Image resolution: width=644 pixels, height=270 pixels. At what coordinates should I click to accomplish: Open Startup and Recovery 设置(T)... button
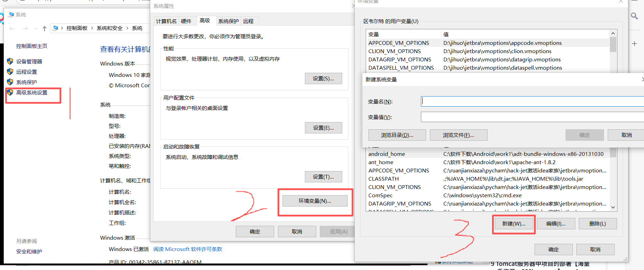pos(324,177)
